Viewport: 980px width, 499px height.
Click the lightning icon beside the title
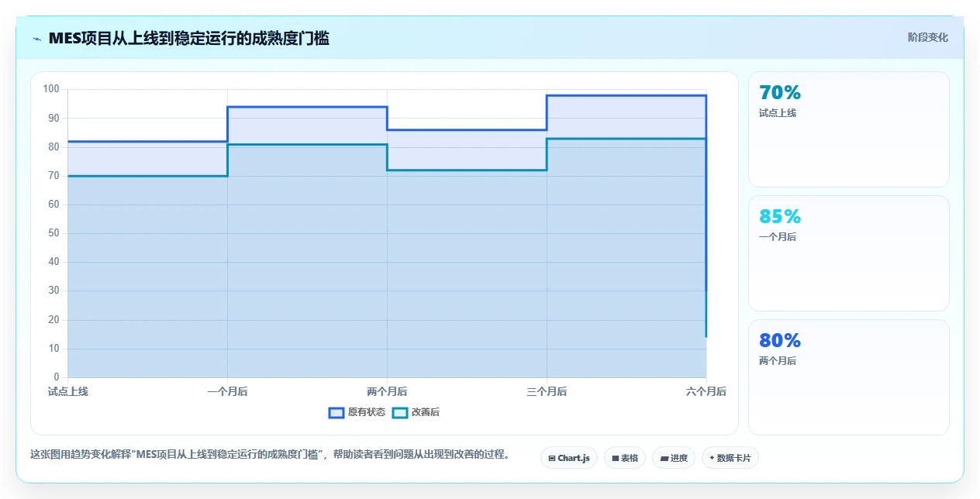[x=36, y=39]
